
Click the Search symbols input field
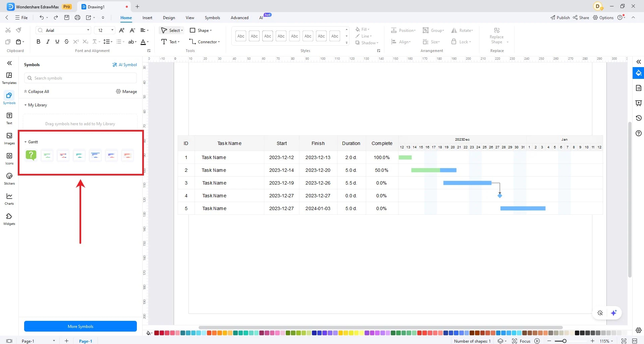80,78
